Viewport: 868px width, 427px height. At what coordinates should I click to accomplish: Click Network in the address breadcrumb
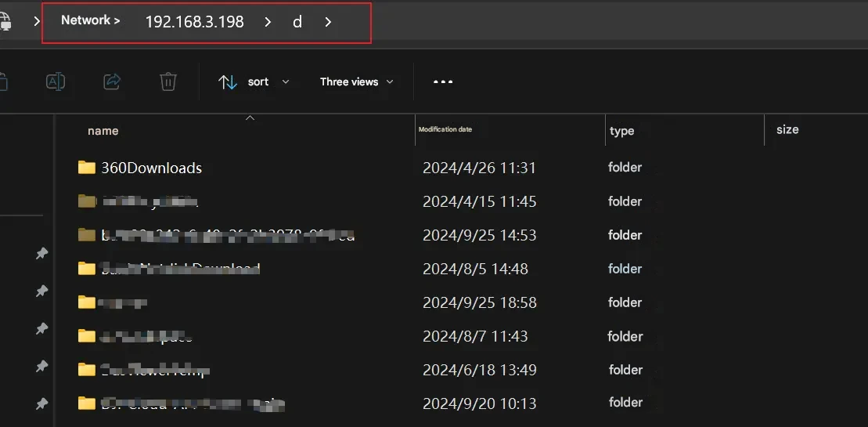point(85,20)
